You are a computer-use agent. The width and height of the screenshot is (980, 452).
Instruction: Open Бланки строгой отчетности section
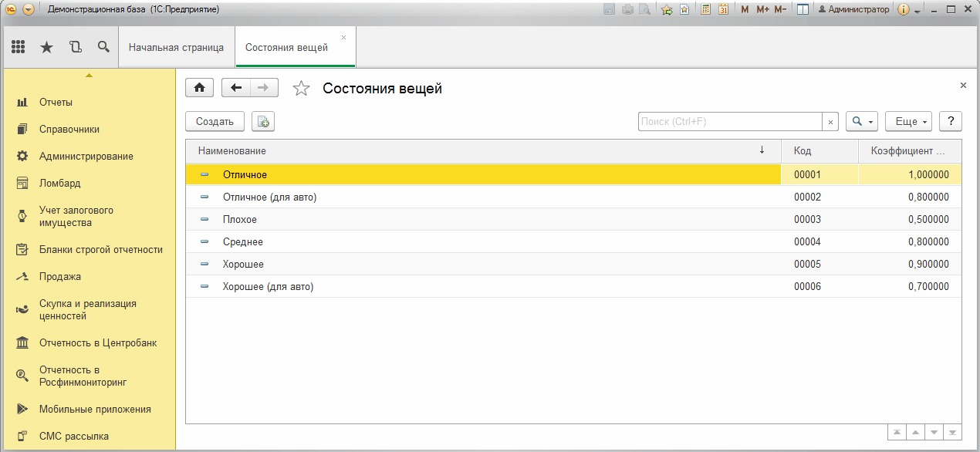tap(90, 249)
